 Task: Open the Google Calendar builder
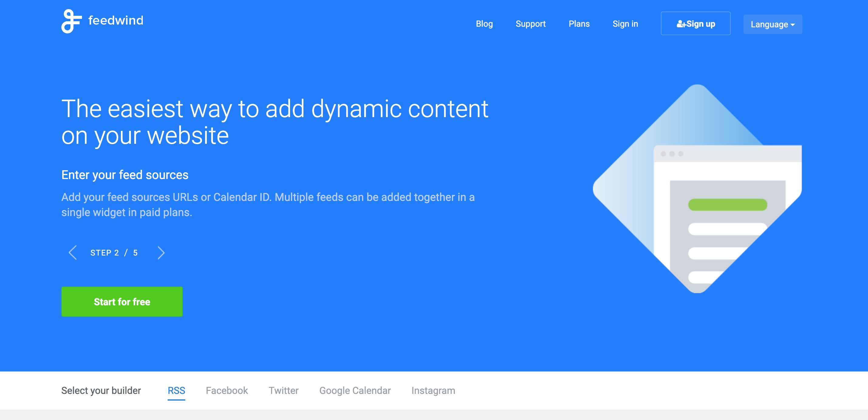pos(355,390)
